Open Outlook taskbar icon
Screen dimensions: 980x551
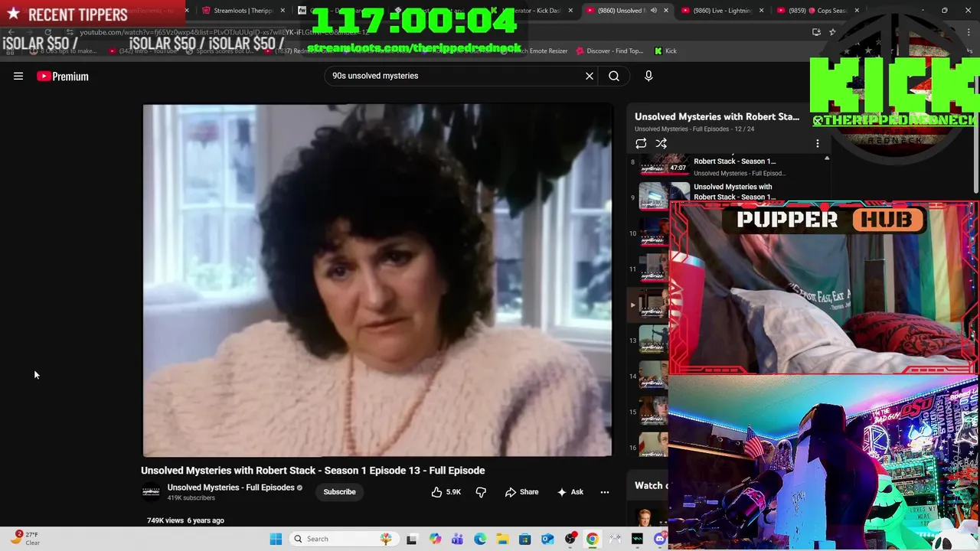pyautogui.click(x=547, y=539)
